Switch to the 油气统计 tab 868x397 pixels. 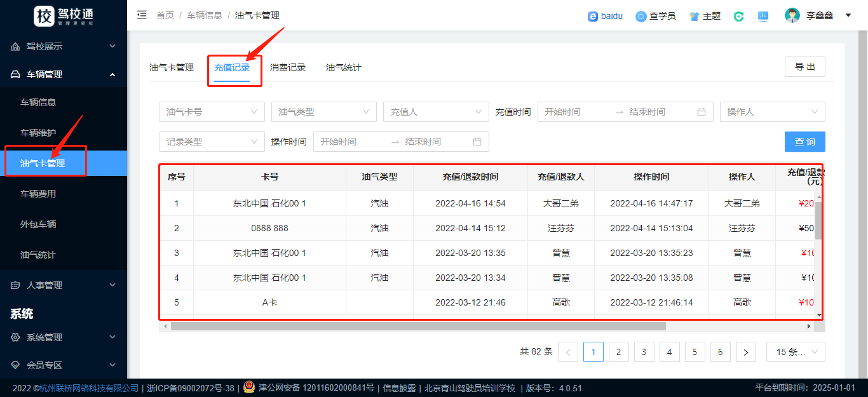(344, 67)
